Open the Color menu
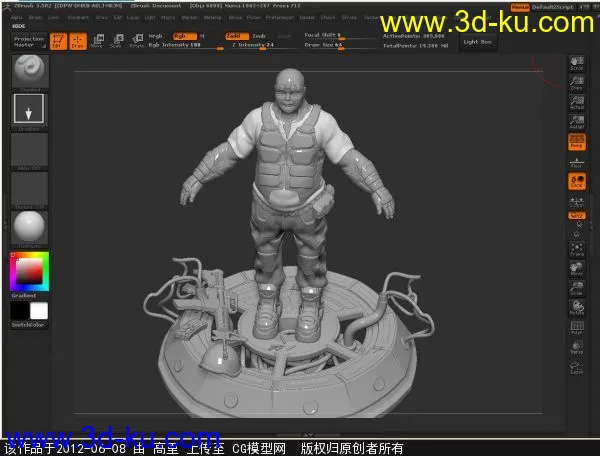 (53, 18)
